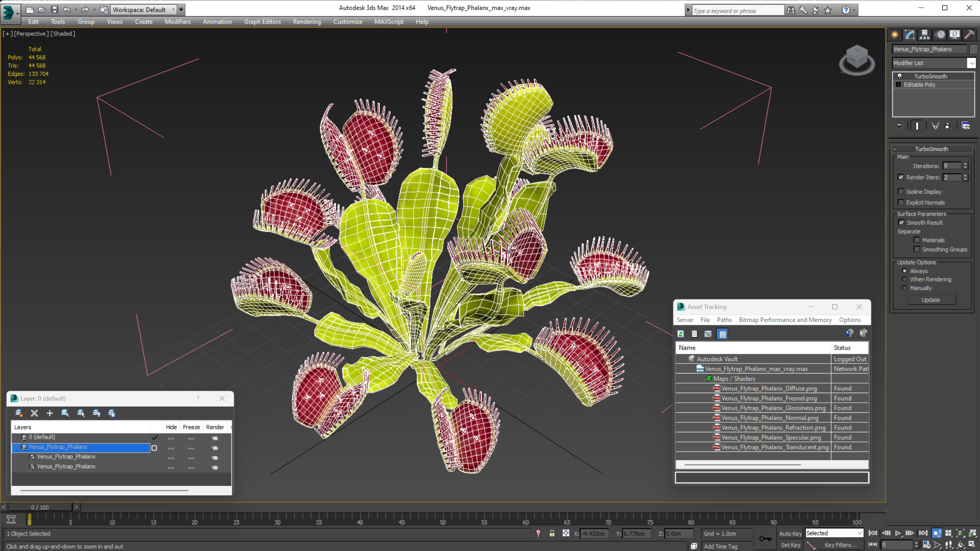The image size is (980, 551).
Task: Click the Create New Layer plus icon
Action: pyautogui.click(x=49, y=413)
